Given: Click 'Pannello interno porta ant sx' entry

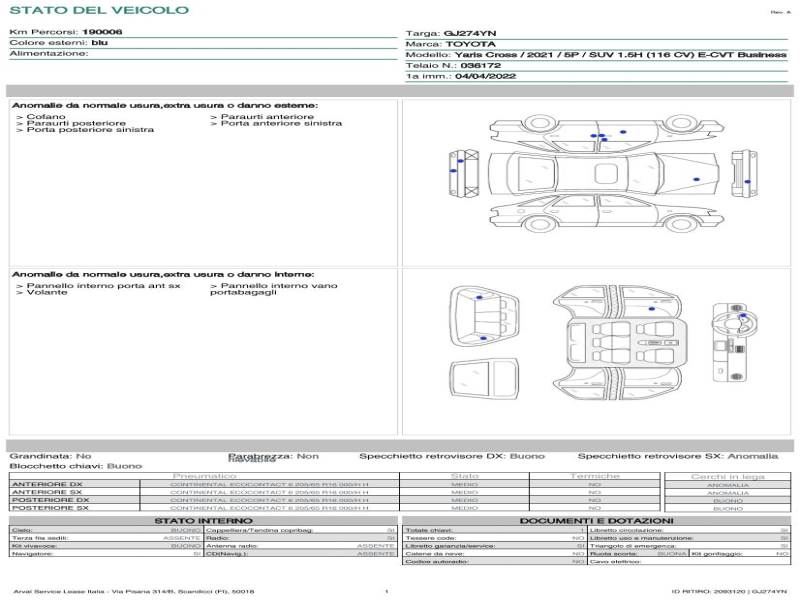Looking at the screenshot, I should pyautogui.click(x=104, y=286).
